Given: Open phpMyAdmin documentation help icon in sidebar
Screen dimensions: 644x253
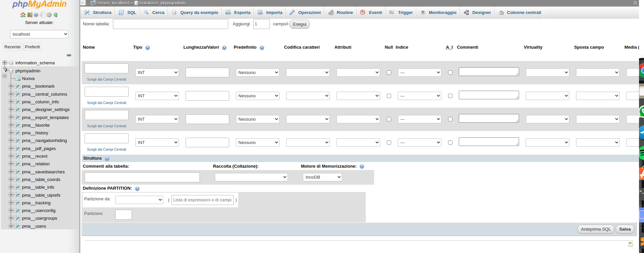Looking at the screenshot, I should pos(36,15).
